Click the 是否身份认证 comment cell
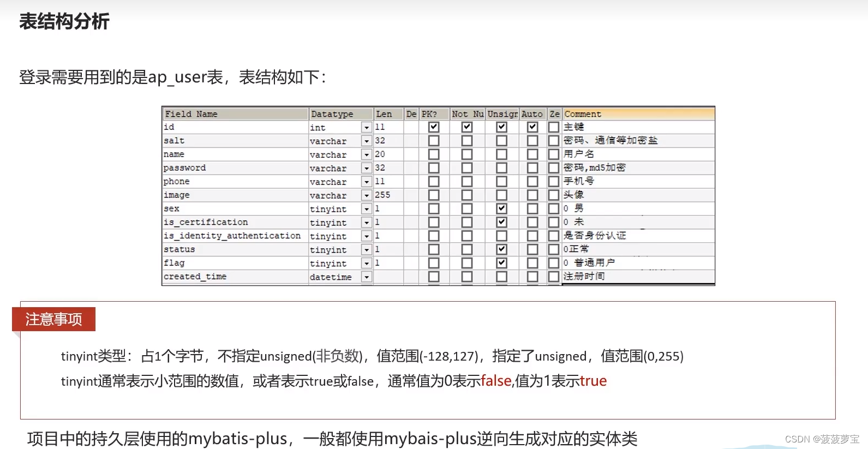The width and height of the screenshot is (868, 449). point(638,236)
